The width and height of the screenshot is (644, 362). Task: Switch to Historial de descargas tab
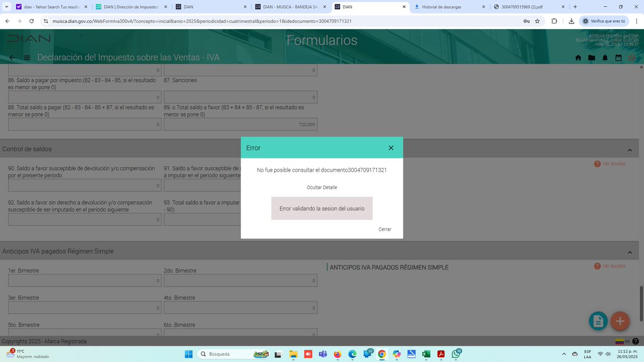(451, 6)
